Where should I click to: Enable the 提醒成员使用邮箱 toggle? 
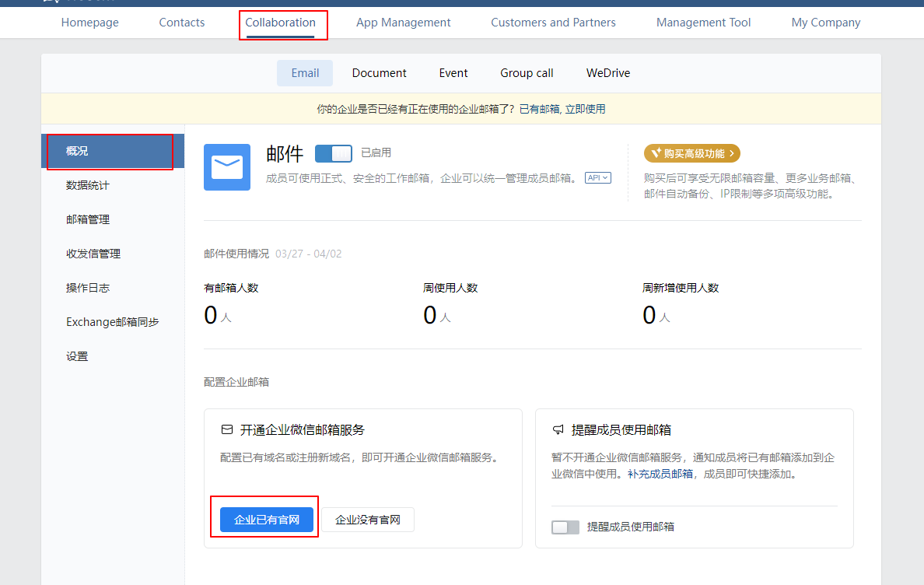pyautogui.click(x=565, y=527)
